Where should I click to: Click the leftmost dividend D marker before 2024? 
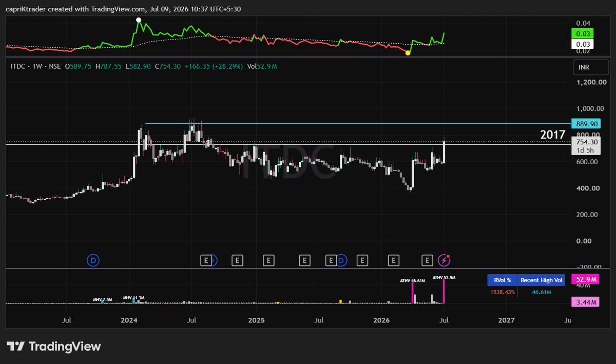click(x=93, y=260)
